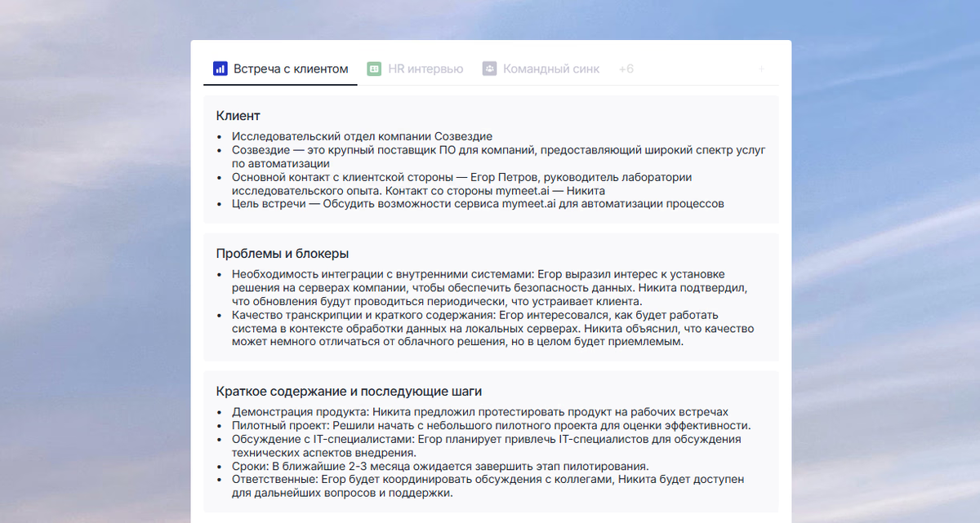Viewport: 980px width, 523px height.
Task: Expand the +6 hidden tabs list
Action: point(626,69)
